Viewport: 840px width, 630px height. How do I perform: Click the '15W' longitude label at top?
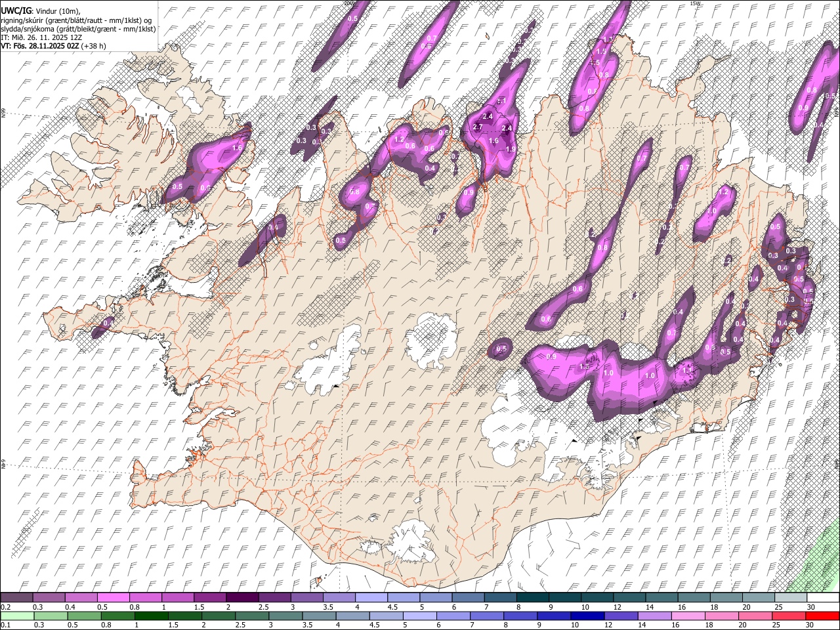[x=695, y=3]
